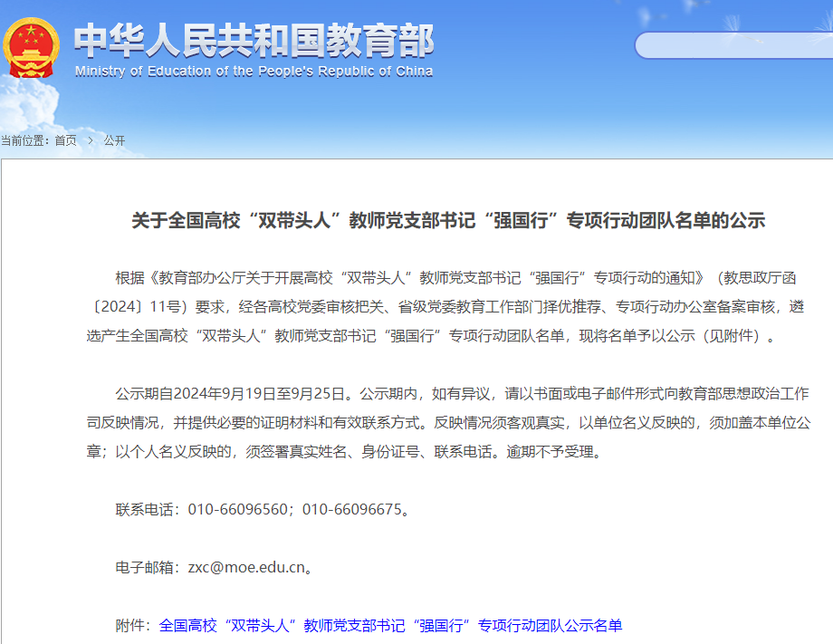Click the announcement title heading
Viewport: 833px width, 644px height.
448,220
